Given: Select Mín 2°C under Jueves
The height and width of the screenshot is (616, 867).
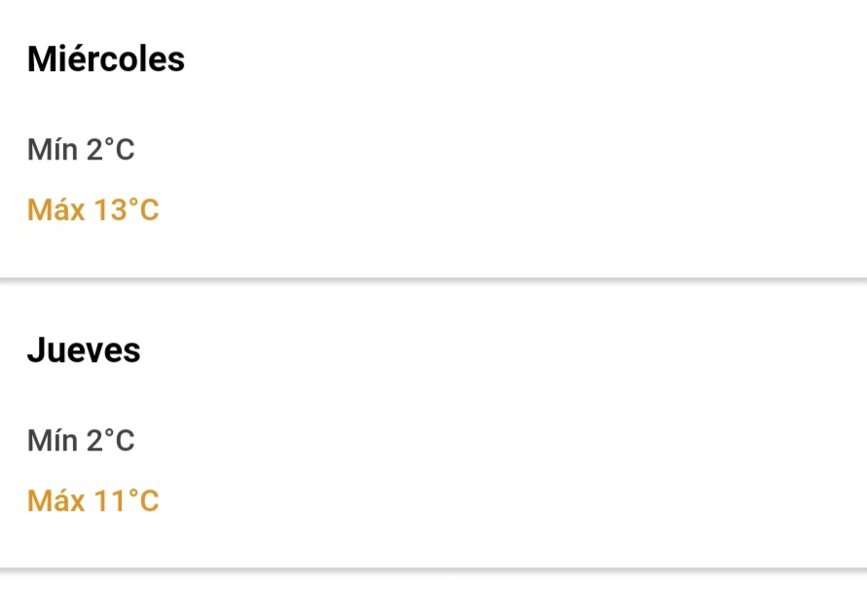Looking at the screenshot, I should point(81,442).
